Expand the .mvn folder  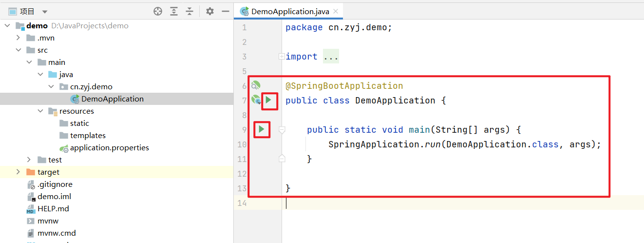point(19,38)
